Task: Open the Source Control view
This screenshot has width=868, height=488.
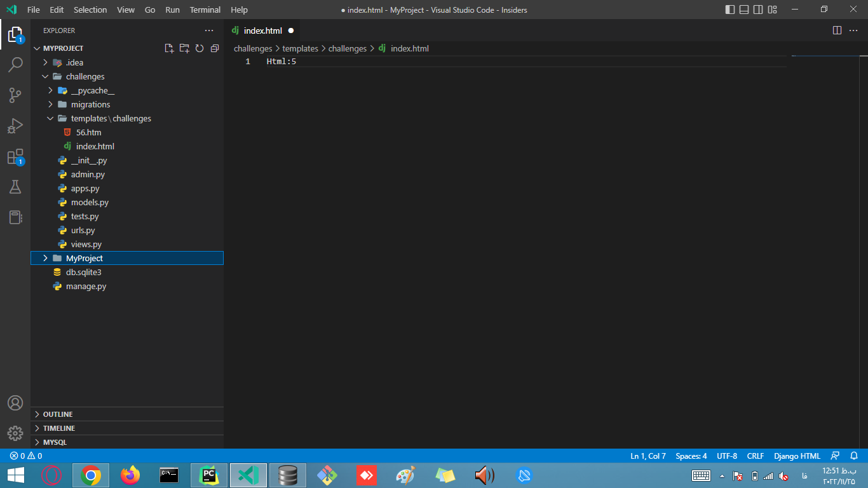Action: tap(15, 95)
